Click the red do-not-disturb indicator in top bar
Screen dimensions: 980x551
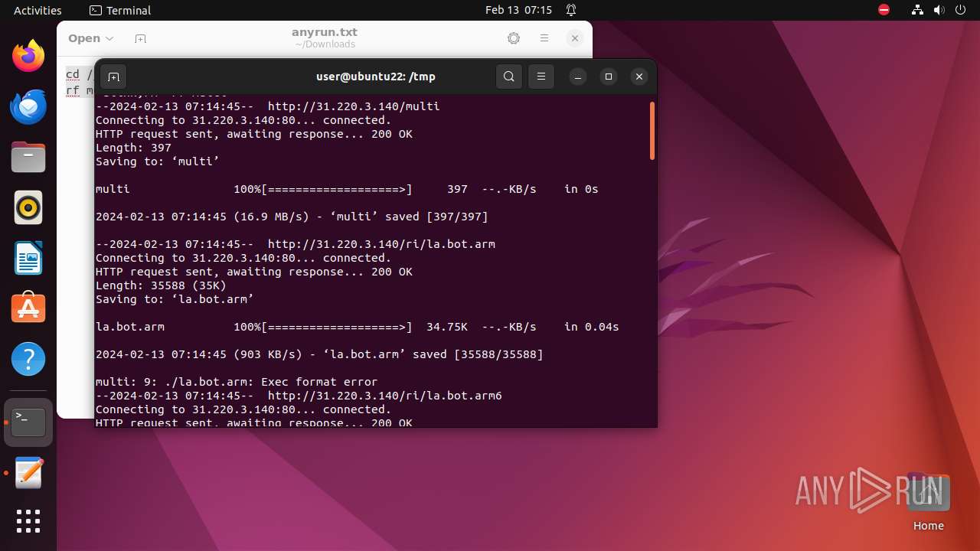tap(884, 10)
